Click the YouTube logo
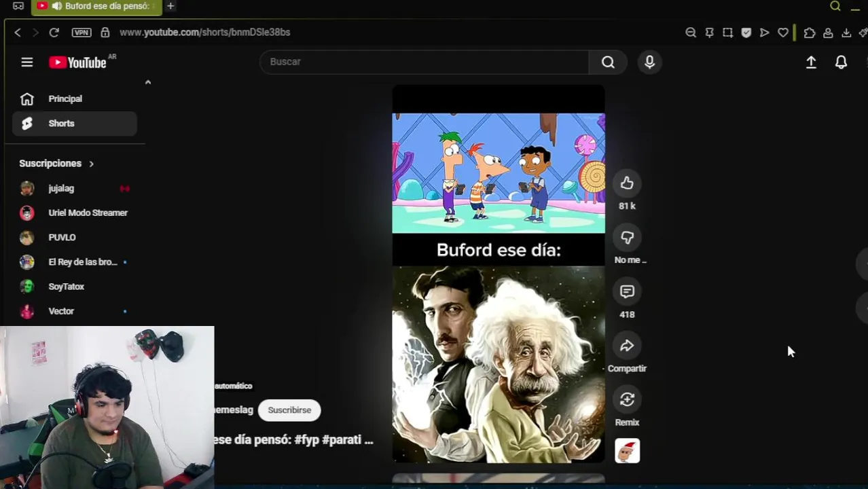This screenshot has width=868, height=489. 77,62
